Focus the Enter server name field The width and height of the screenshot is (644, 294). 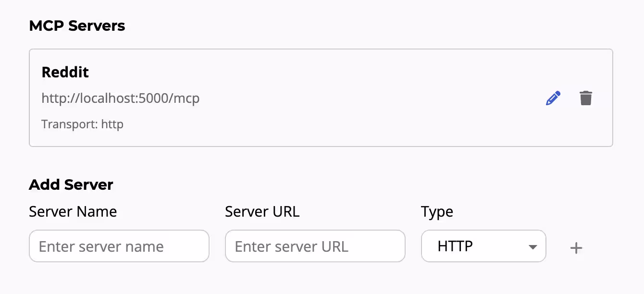pos(119,246)
